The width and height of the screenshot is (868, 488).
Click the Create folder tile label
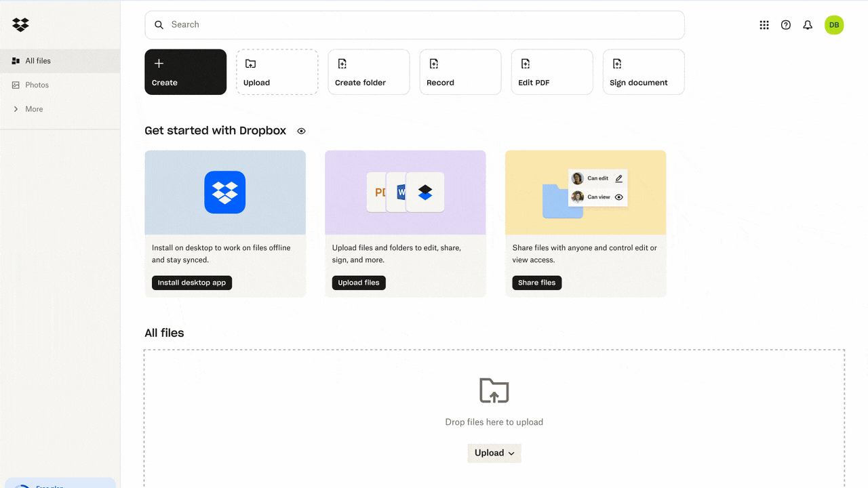coord(360,83)
